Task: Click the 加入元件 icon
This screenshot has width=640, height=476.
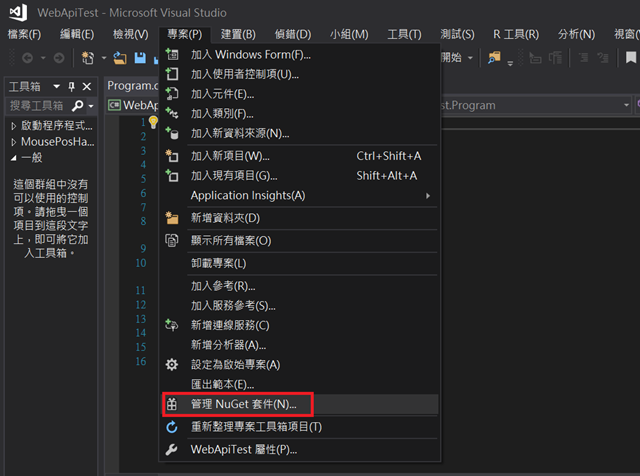Action: [172, 93]
